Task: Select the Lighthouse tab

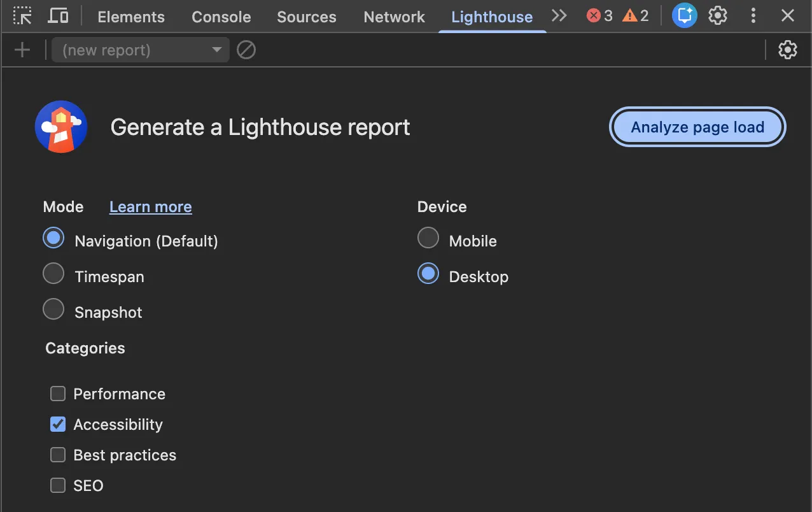Action: click(x=492, y=17)
